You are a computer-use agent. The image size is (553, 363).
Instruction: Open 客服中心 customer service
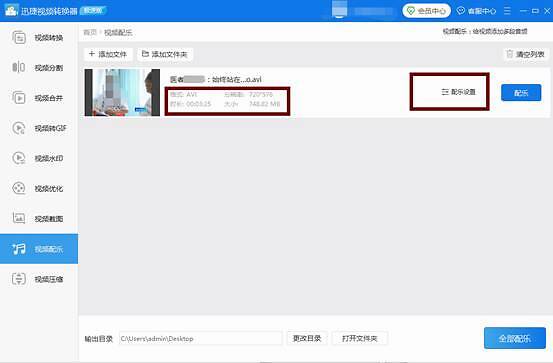click(476, 11)
